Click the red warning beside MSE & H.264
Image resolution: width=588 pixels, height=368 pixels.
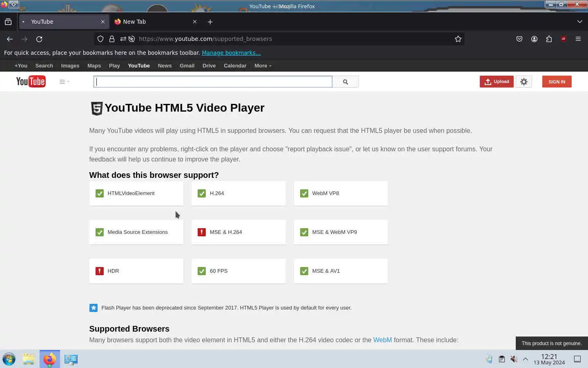click(202, 232)
